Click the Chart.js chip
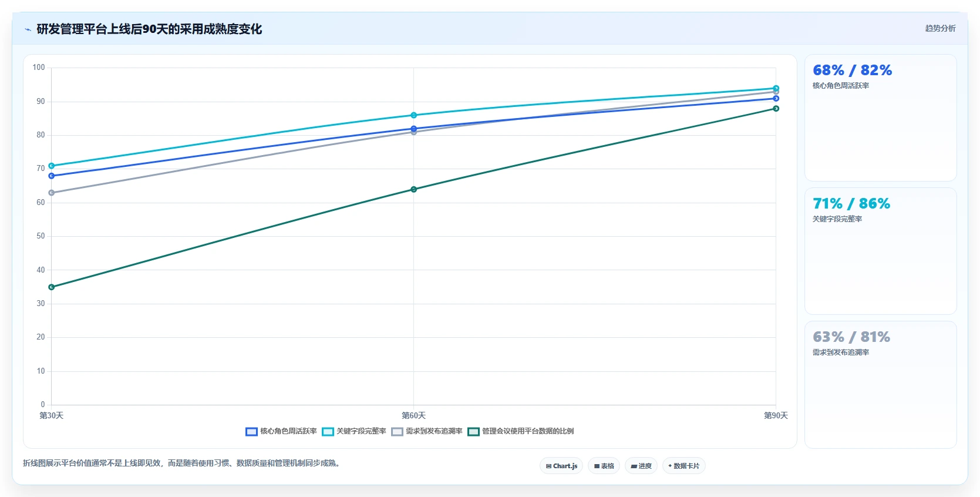Image resolution: width=980 pixels, height=497 pixels. tap(561, 466)
